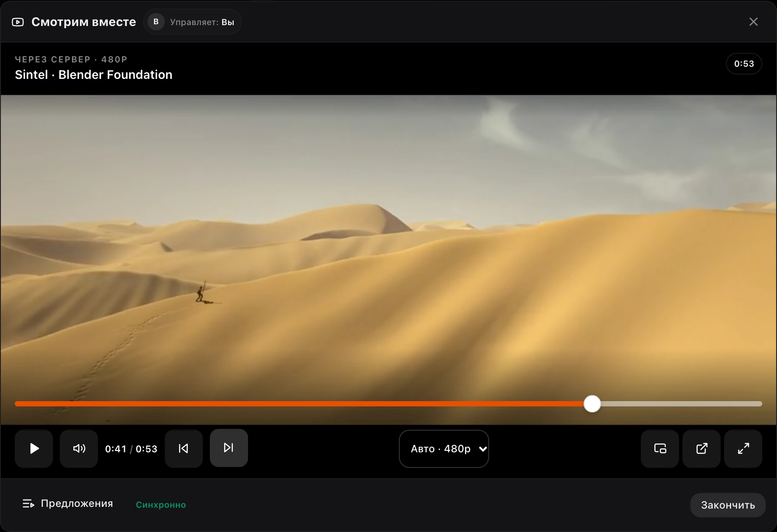Click the Управляет: Вы controller badge
Viewport: 777px width, 532px height.
(193, 22)
